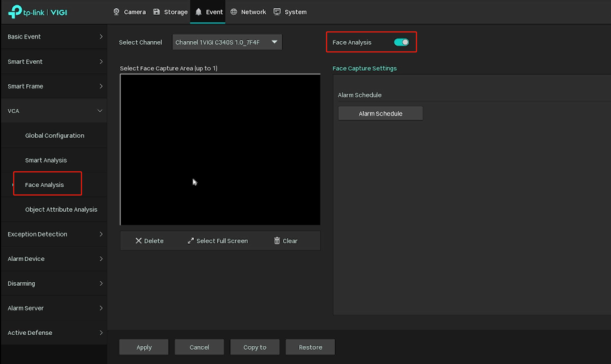This screenshot has height=364, width=611.
Task: Select the Event tab
Action: [208, 12]
